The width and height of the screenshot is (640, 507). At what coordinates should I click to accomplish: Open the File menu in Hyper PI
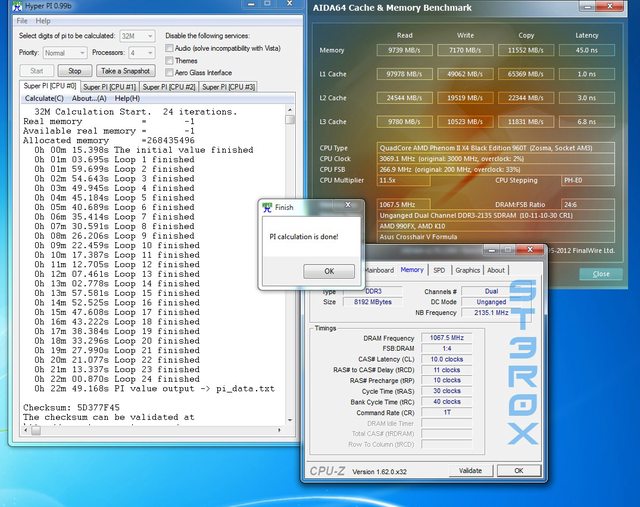click(x=22, y=21)
